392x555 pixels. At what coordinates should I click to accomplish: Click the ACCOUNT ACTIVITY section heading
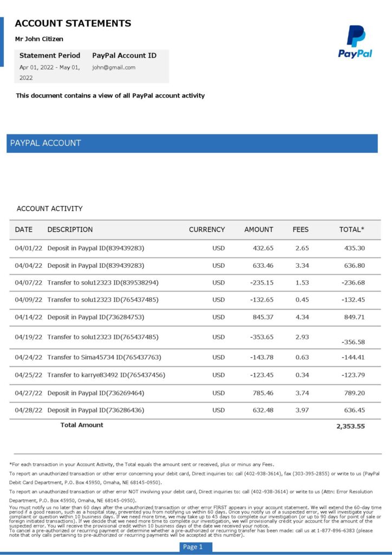coord(50,209)
